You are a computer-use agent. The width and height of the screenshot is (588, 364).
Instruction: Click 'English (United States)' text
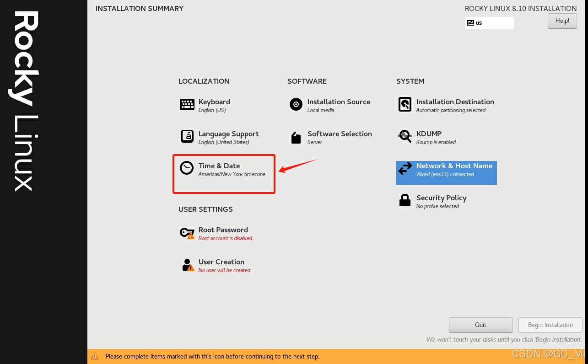coord(224,142)
